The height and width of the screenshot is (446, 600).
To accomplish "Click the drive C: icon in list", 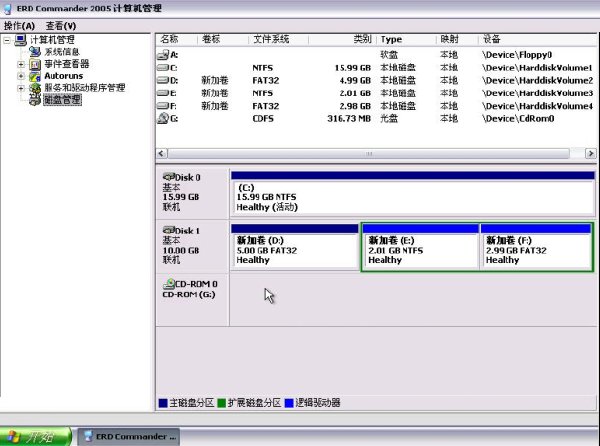I will [163, 68].
